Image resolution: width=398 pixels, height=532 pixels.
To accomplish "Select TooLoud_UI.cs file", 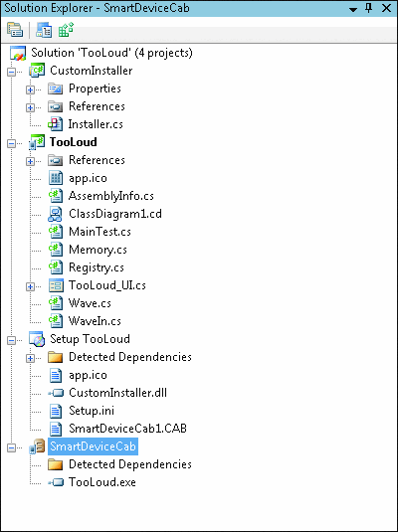I will click(107, 285).
